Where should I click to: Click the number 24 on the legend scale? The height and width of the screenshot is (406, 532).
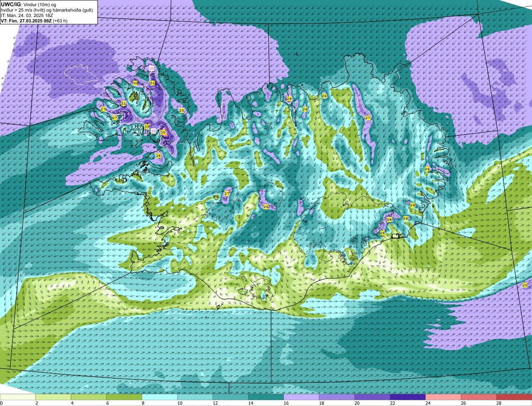(x=428, y=403)
